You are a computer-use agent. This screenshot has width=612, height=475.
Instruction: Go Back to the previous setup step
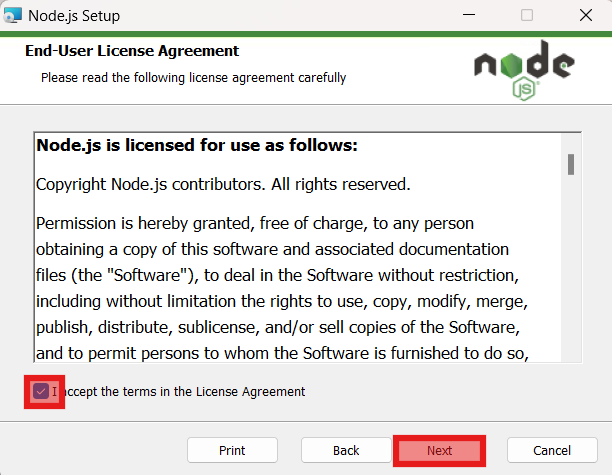(x=346, y=450)
